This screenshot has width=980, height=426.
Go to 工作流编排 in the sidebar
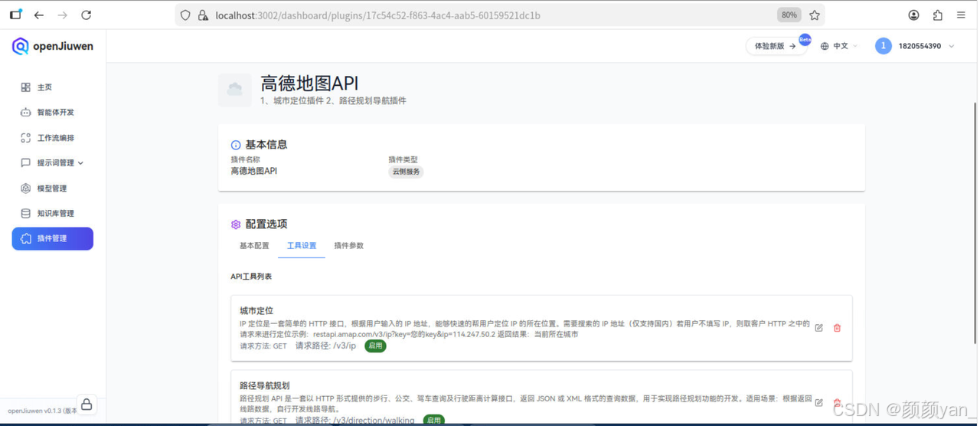52,138
